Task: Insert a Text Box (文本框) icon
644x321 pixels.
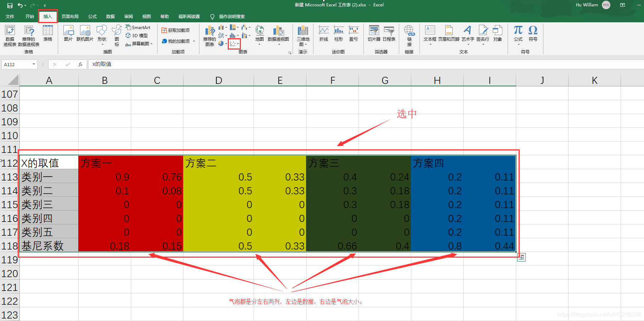Action: coord(430,30)
